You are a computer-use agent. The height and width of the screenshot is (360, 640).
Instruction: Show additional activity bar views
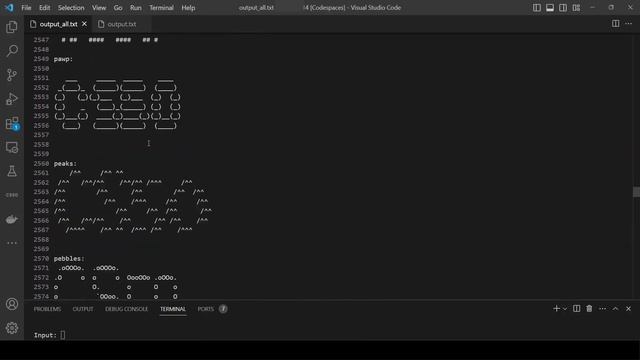(12, 243)
